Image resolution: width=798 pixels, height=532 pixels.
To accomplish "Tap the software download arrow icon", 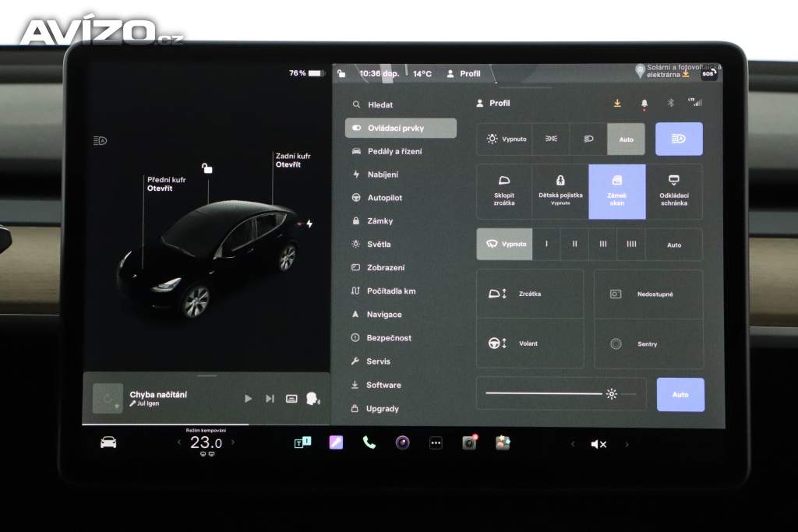I will pyautogui.click(x=617, y=104).
